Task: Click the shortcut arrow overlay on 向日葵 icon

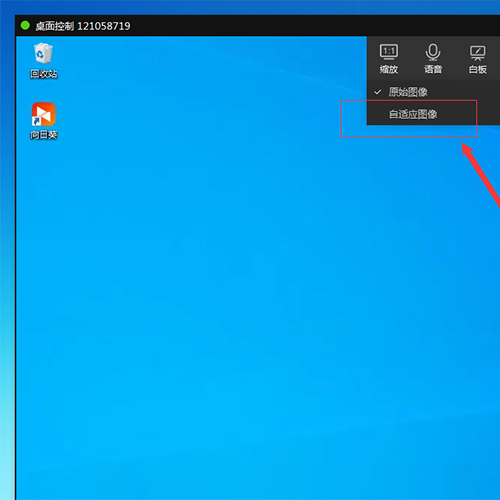Action: click(36, 121)
